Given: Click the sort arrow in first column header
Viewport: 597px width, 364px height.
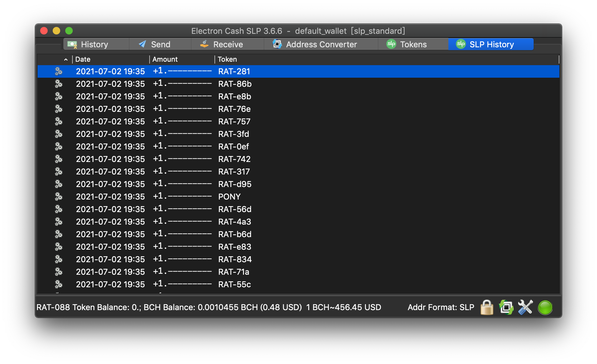Looking at the screenshot, I should [66, 60].
